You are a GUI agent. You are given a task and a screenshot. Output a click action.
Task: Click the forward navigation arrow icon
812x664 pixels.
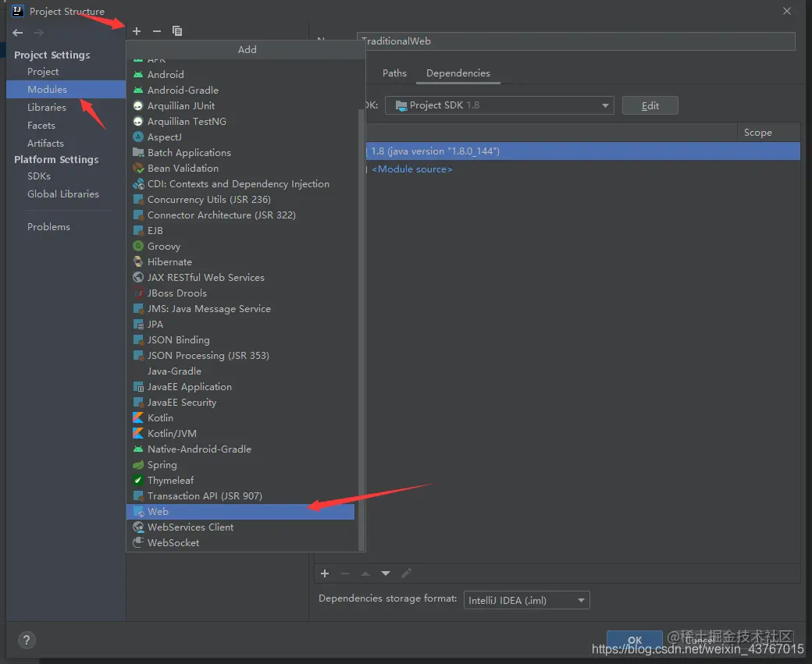(x=38, y=33)
